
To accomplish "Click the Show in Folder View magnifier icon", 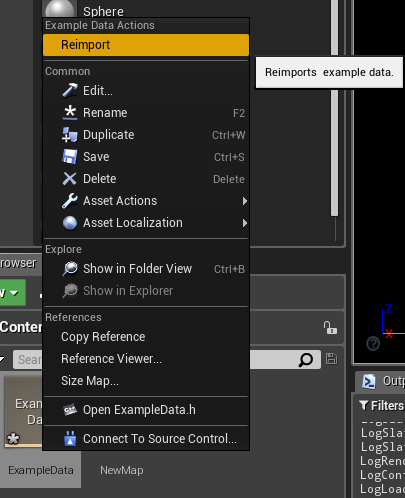I will [x=70, y=269].
